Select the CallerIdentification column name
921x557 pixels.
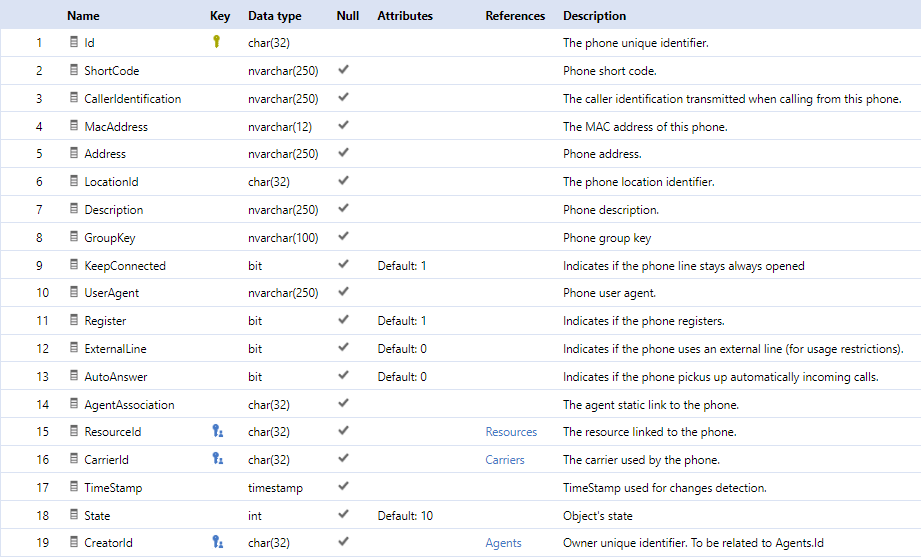pyautogui.click(x=133, y=99)
